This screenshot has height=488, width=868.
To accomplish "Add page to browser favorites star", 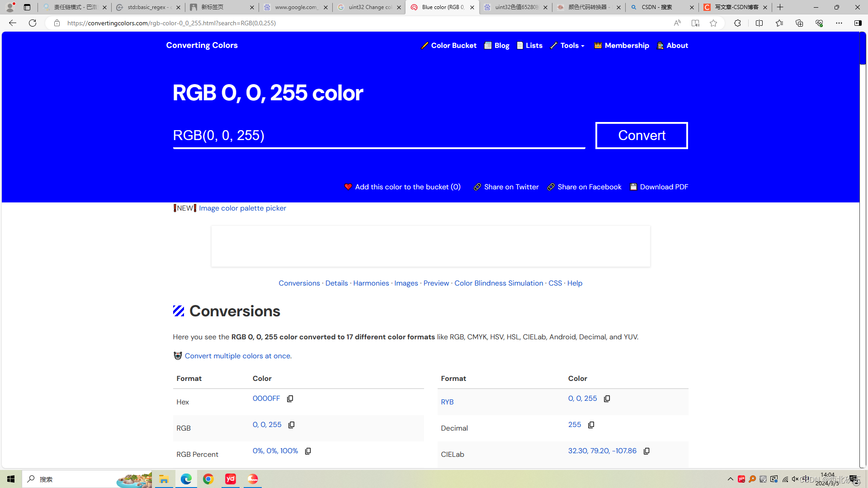I will 713,23.
